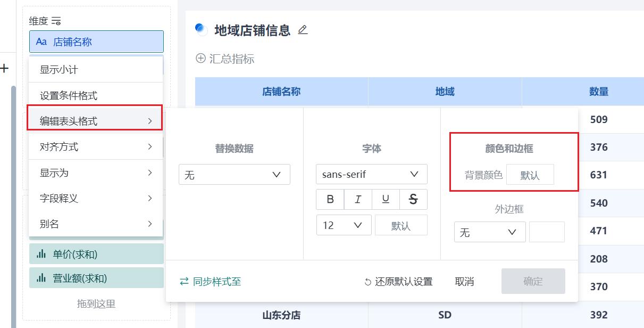The height and width of the screenshot is (328, 644).
Task: Toggle italic formatting in the font panel
Action: [x=358, y=199]
